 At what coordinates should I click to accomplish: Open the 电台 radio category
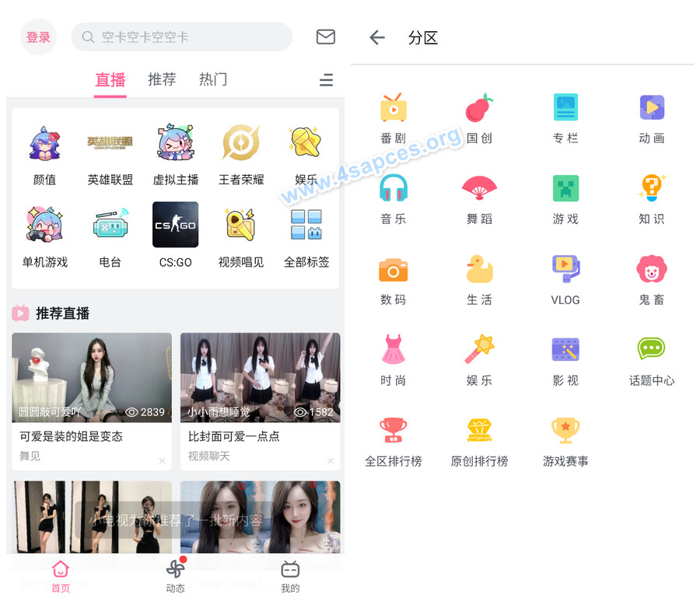[110, 226]
